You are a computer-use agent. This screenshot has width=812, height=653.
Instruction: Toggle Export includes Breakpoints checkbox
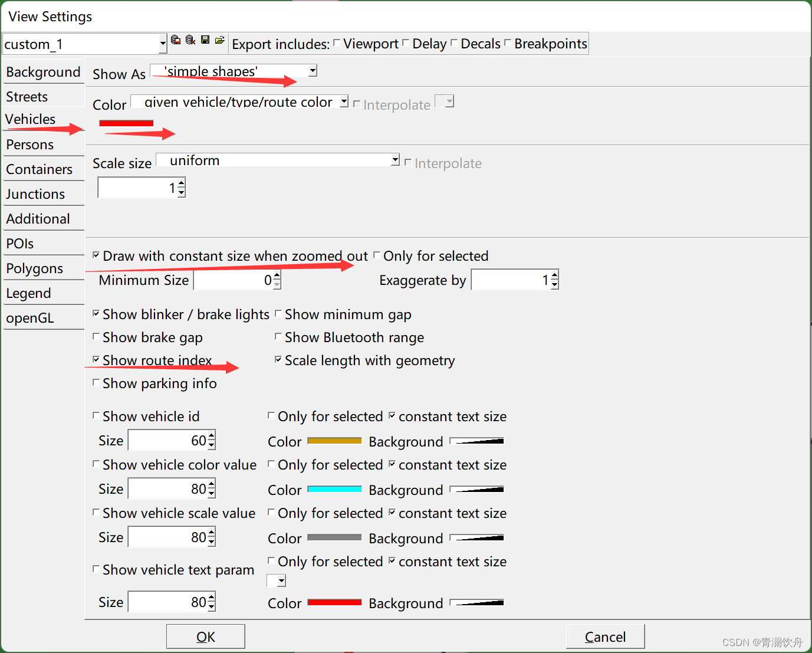(508, 42)
